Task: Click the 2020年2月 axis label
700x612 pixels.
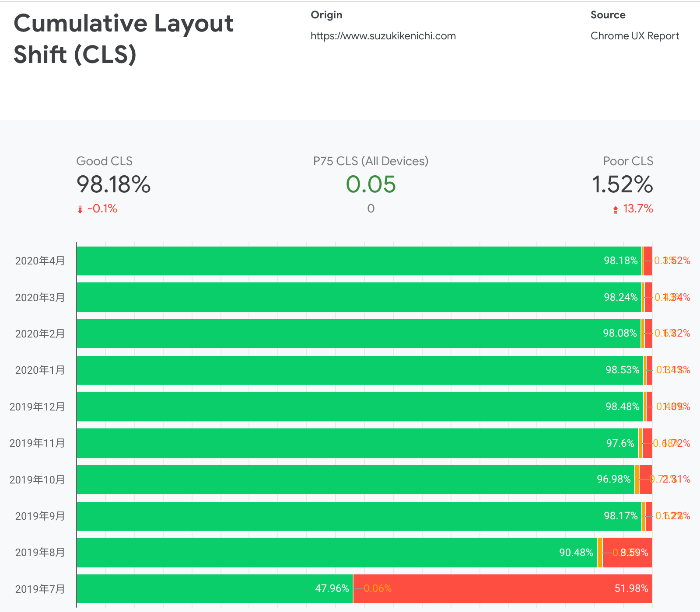Action: 40,334
